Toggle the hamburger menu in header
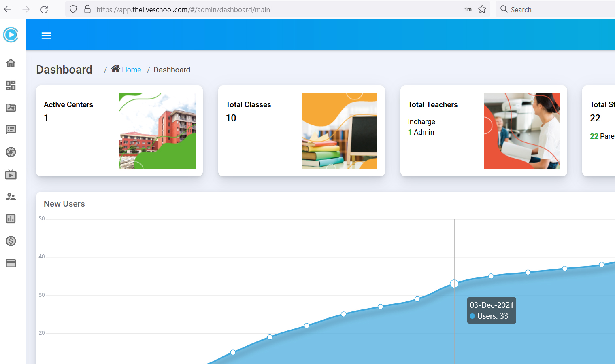Screen dimensions: 615x364 (46, 36)
